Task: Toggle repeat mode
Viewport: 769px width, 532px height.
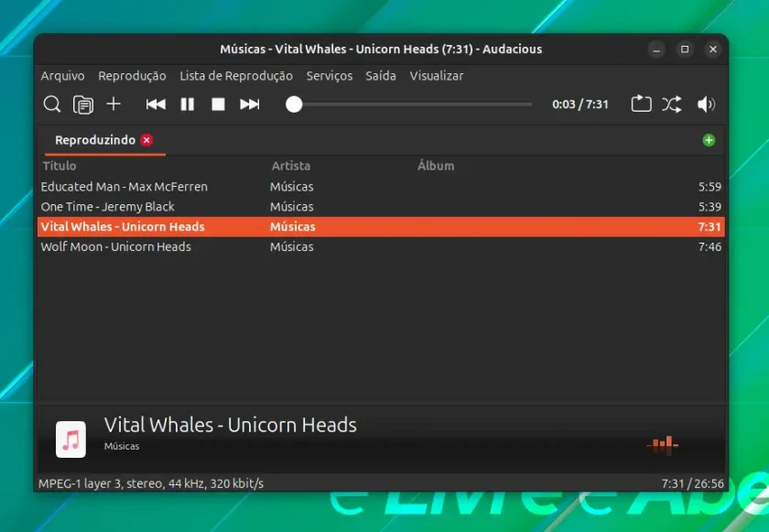Action: (x=641, y=104)
